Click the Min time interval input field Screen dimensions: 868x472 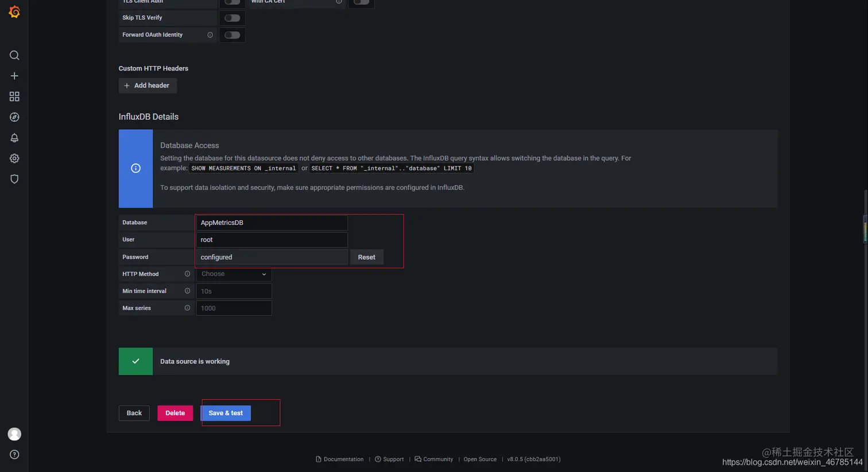(x=234, y=291)
